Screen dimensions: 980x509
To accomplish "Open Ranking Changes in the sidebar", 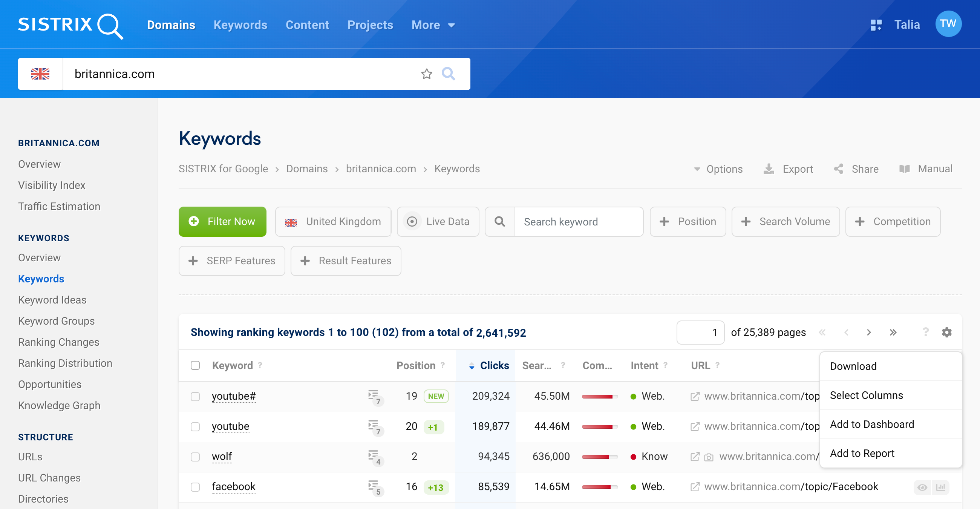I will (58, 342).
